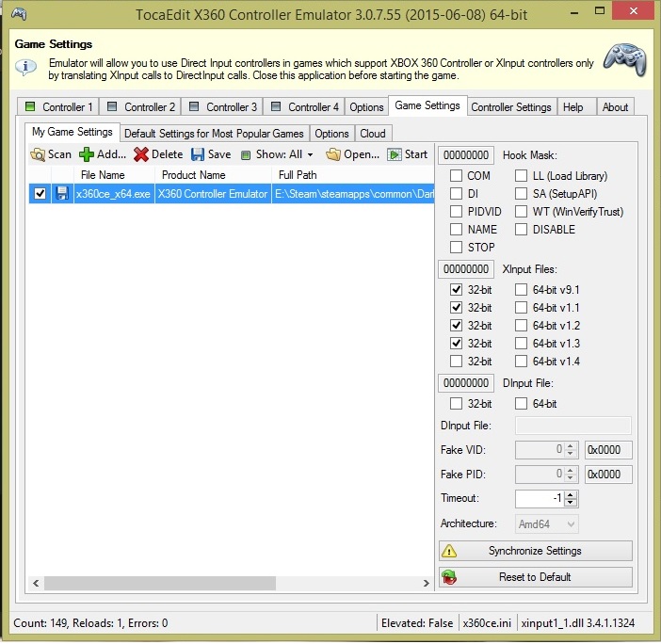Screen dimensions: 661x644
Task: Click Controller 1 green status square
Action: [x=30, y=106]
